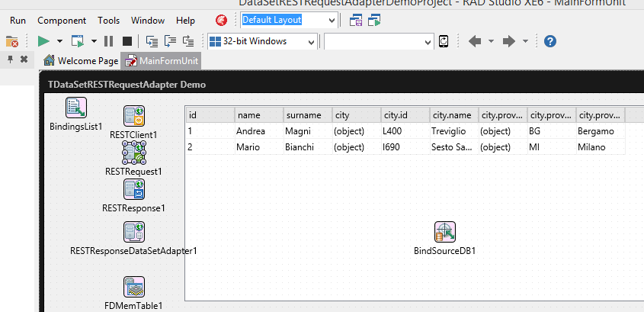This screenshot has width=644, height=312.
Task: Open the Tools menu
Action: [x=109, y=21]
